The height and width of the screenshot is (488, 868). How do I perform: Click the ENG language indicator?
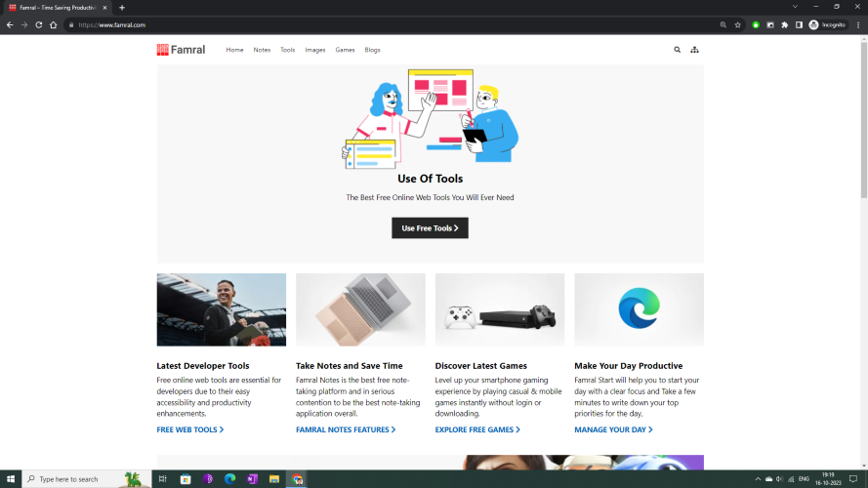pyautogui.click(x=804, y=479)
